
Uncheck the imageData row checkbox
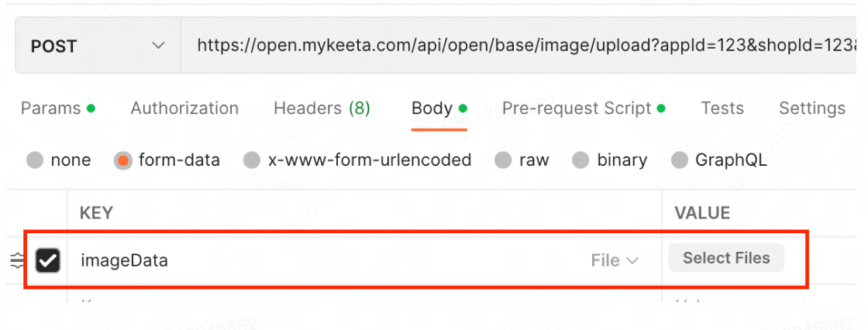(48, 260)
